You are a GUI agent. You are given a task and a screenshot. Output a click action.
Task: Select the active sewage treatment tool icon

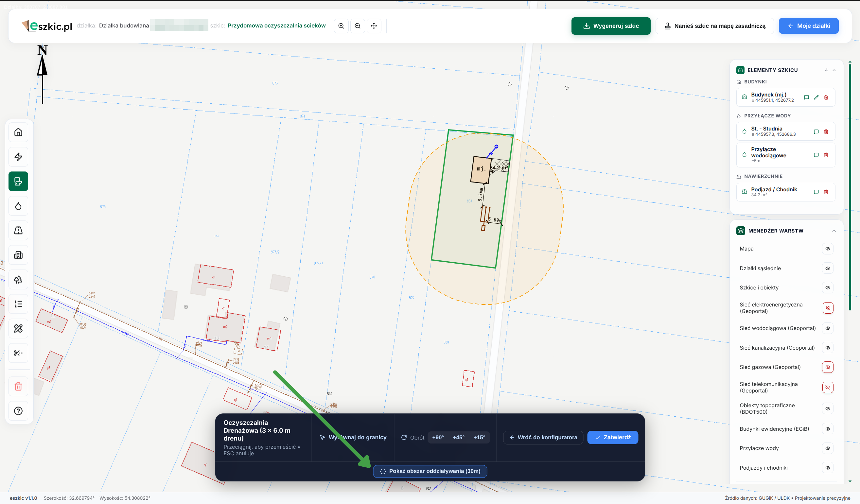(18, 181)
